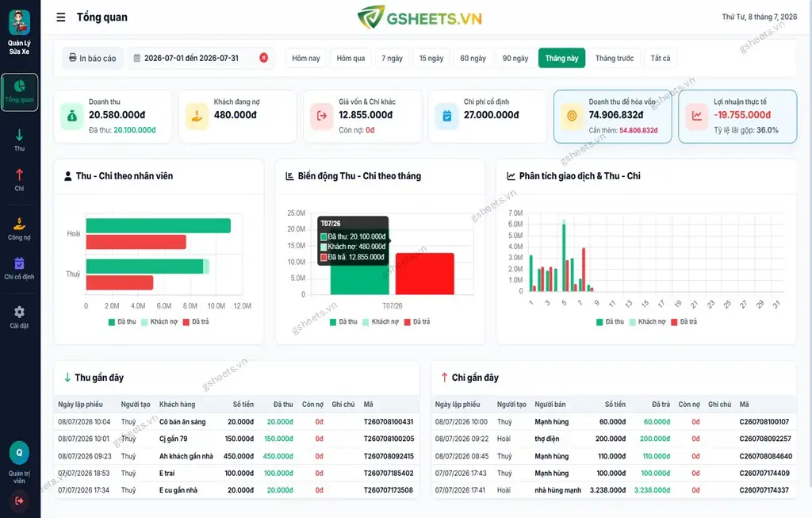Click the Chi phí cố định calendar icon
The height and width of the screenshot is (518, 812).
pyautogui.click(x=447, y=116)
